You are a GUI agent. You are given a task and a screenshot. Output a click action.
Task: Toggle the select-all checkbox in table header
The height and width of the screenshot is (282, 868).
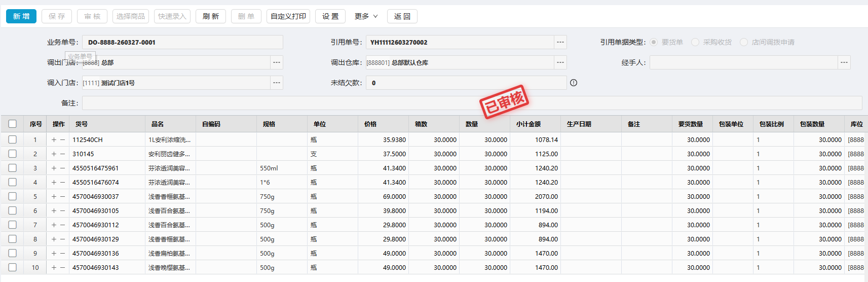[x=13, y=124]
